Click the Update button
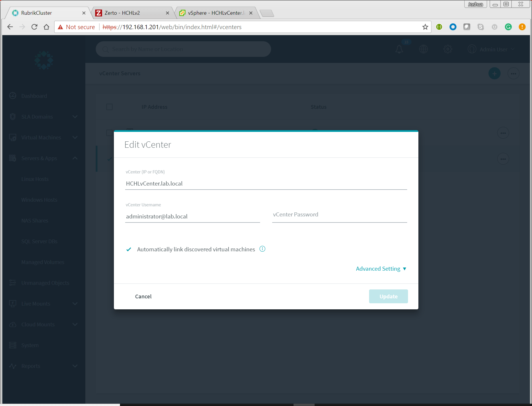This screenshot has height=406, width=532. (388, 296)
